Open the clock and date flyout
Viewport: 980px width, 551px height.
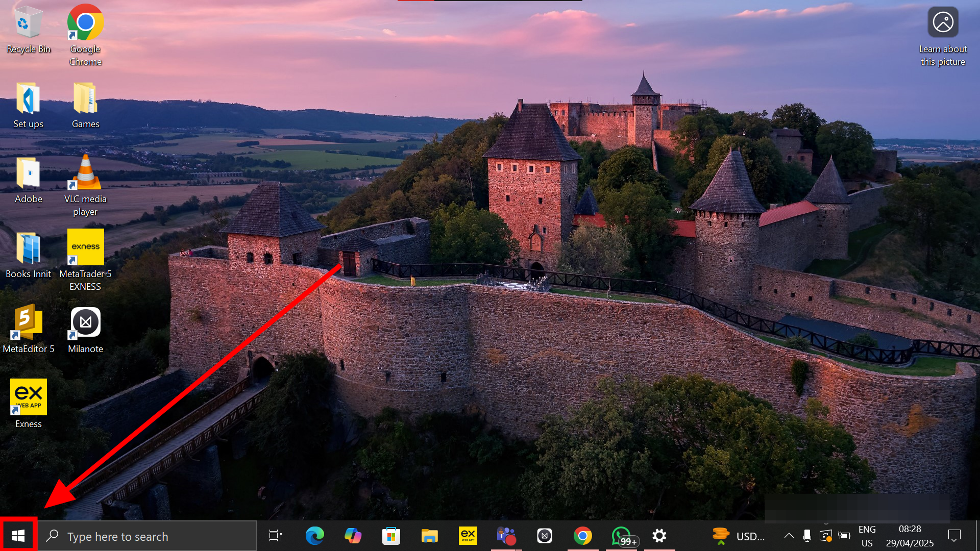(x=910, y=536)
